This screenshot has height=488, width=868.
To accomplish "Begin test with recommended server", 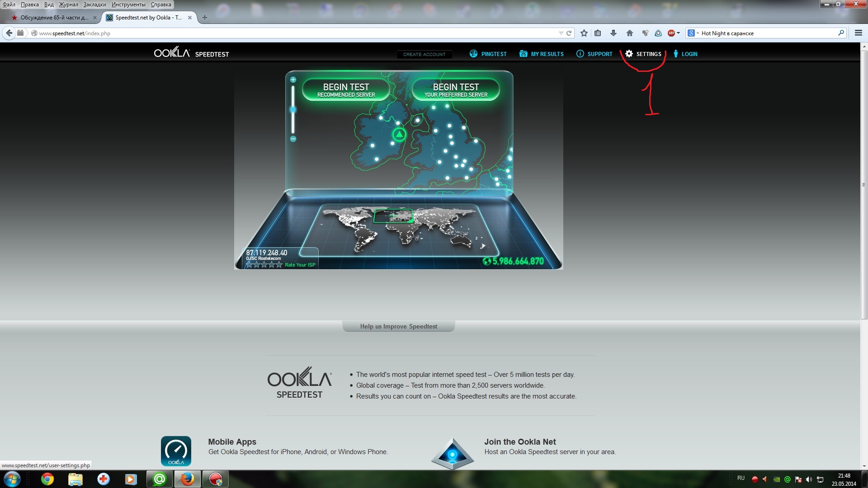I will pos(346,89).
